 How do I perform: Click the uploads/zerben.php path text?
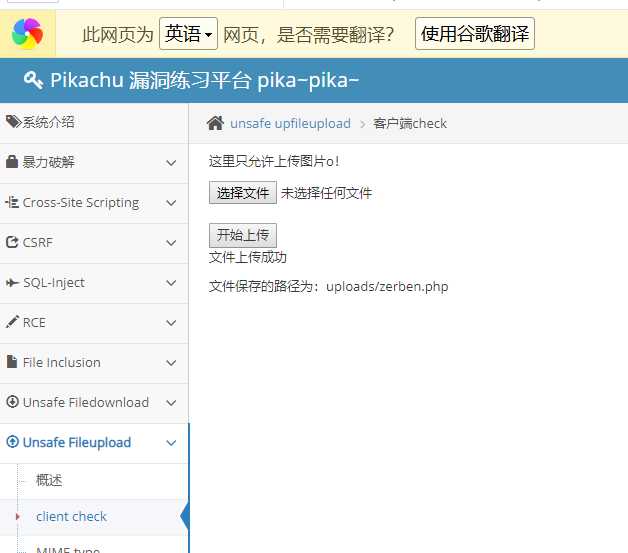(x=387, y=287)
